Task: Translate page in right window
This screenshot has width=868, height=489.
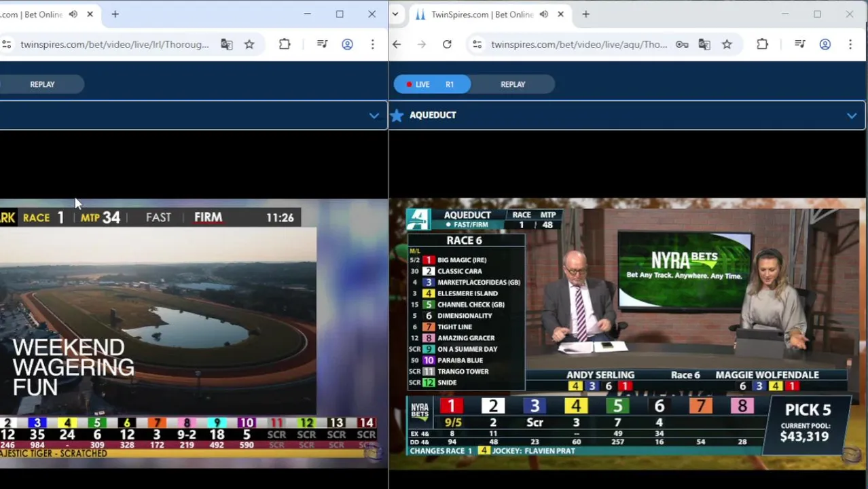Action: 704,44
